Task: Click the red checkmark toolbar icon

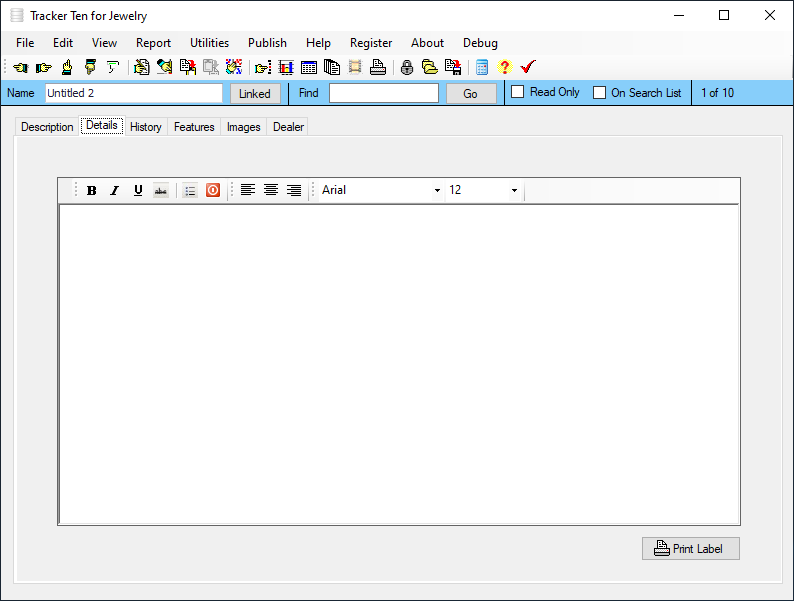Action: point(528,67)
